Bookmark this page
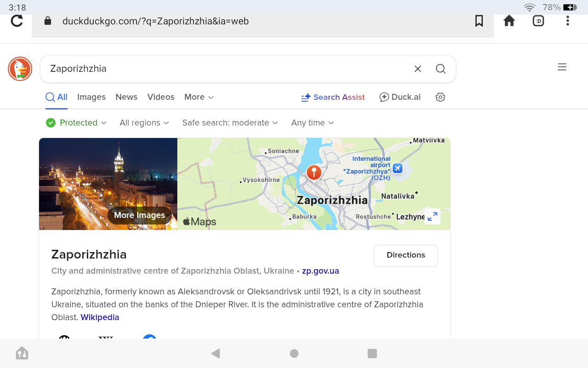Image resolution: width=588 pixels, height=368 pixels. click(x=479, y=21)
